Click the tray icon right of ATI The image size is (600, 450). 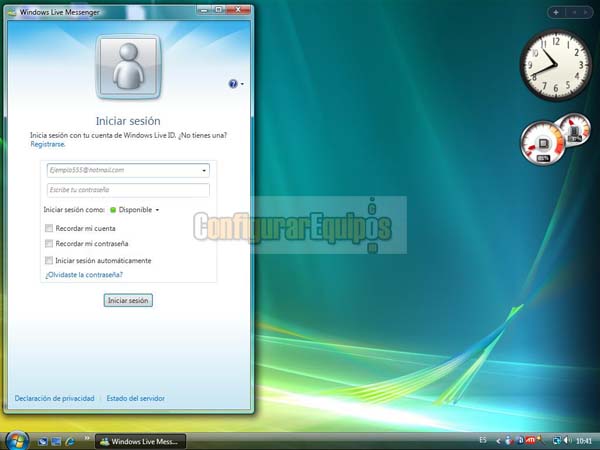(x=541, y=440)
